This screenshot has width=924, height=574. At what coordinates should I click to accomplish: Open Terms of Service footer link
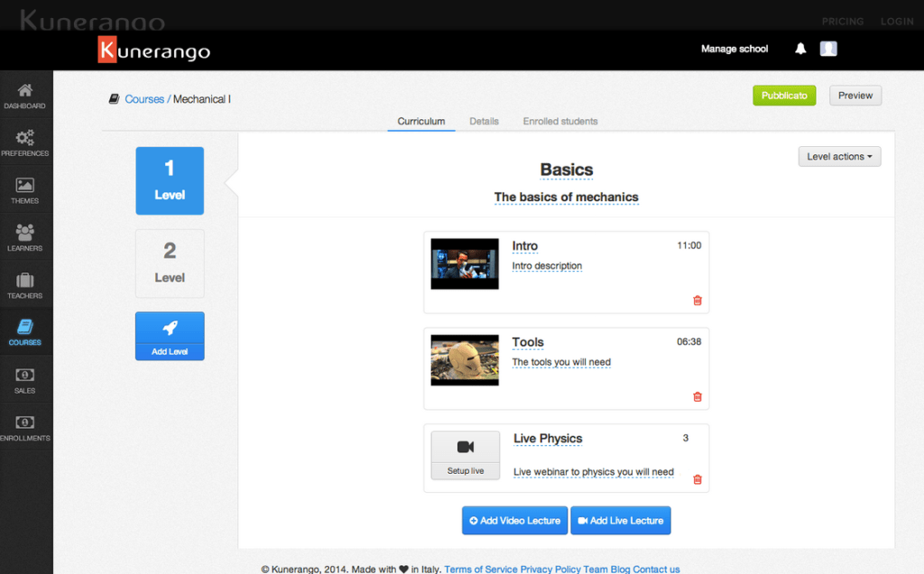pyautogui.click(x=481, y=569)
